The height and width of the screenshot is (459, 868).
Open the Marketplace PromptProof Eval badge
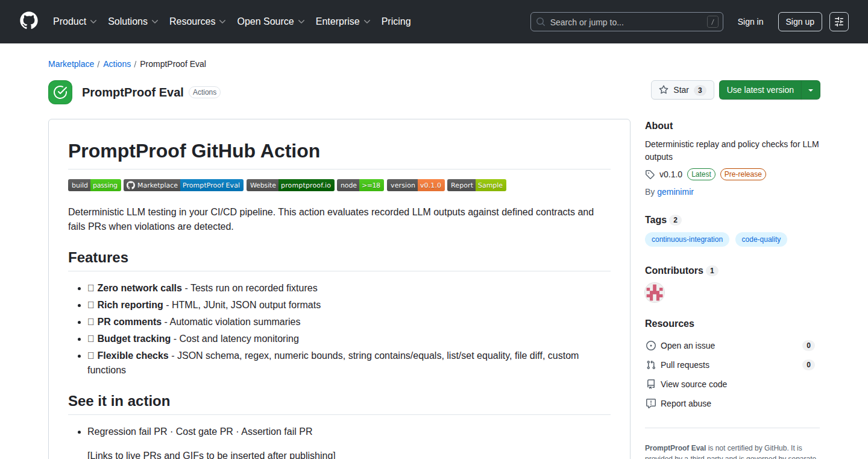[183, 185]
